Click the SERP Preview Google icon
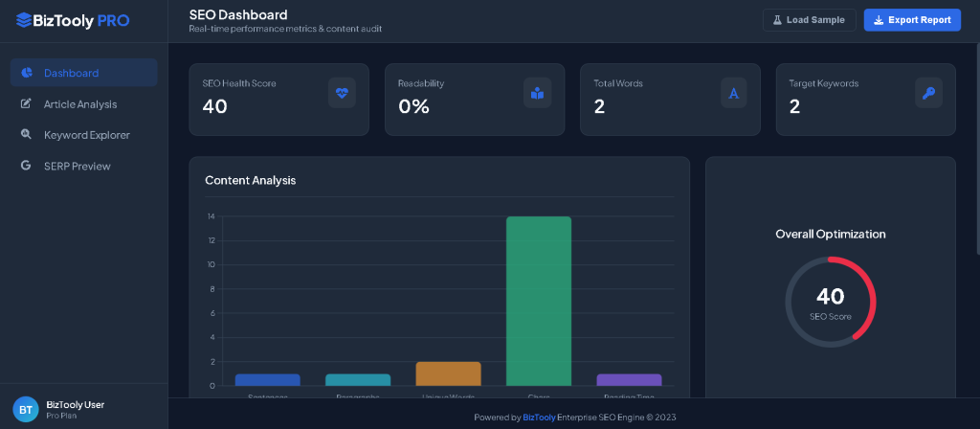The image size is (980, 429). coord(26,166)
